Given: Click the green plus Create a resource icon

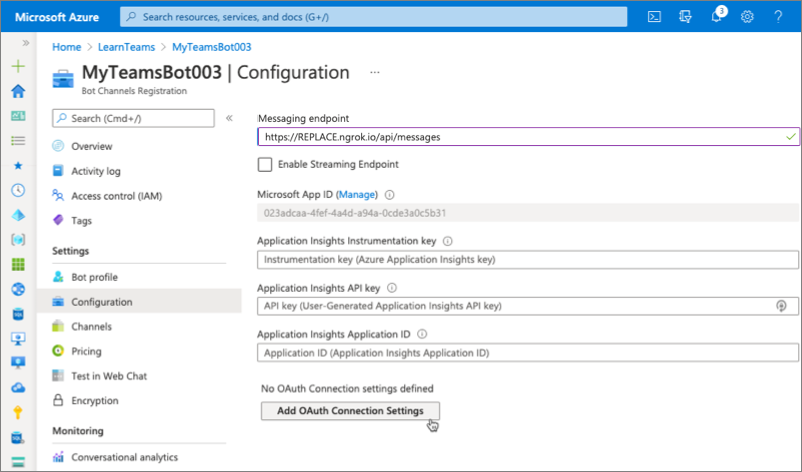Looking at the screenshot, I should point(18,66).
